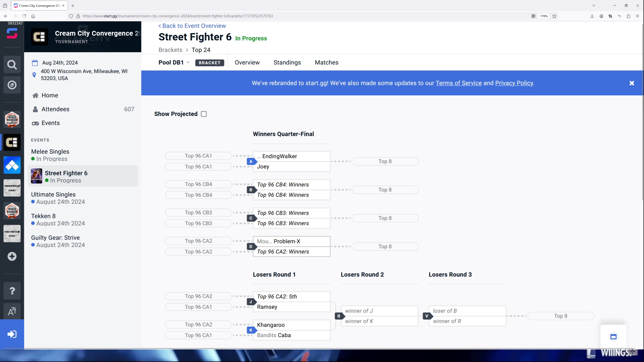Switch to the Matches tab
This screenshot has height=362, width=644.
(327, 62)
